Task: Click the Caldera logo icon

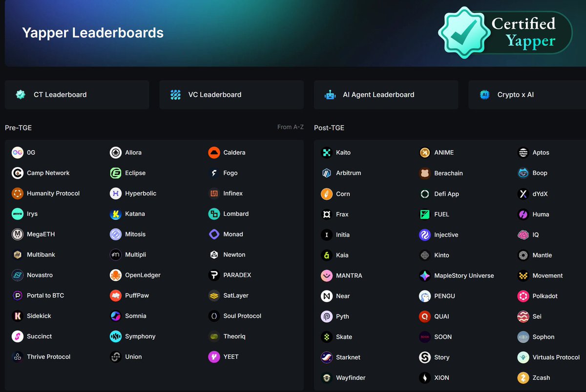Action: tap(214, 153)
